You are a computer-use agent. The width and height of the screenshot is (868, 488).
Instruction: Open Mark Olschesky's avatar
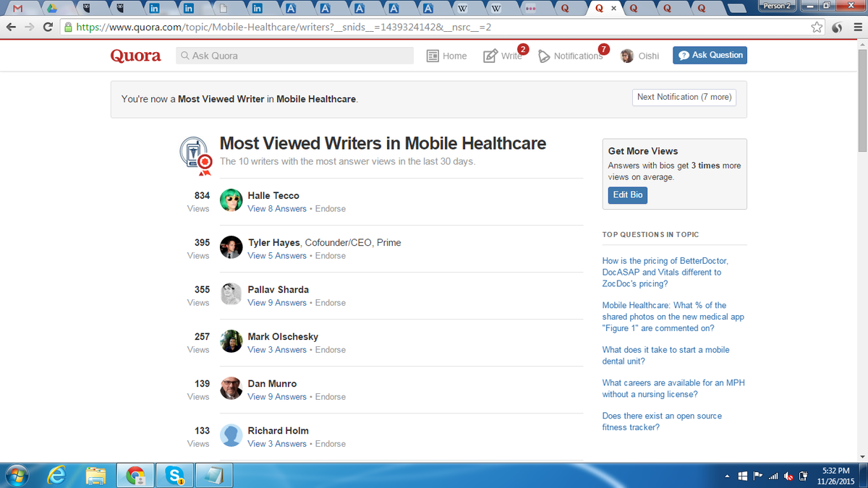pyautogui.click(x=231, y=341)
